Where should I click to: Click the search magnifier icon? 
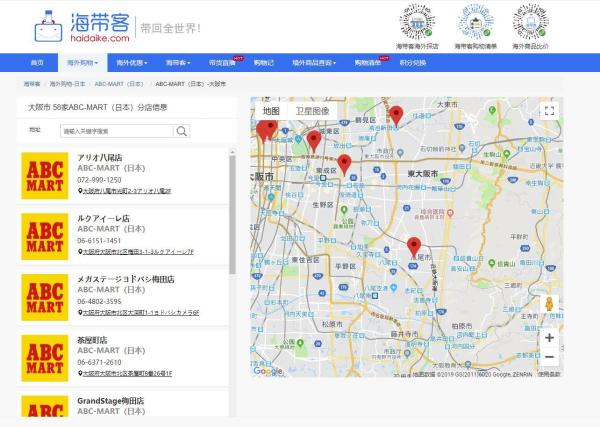(182, 131)
